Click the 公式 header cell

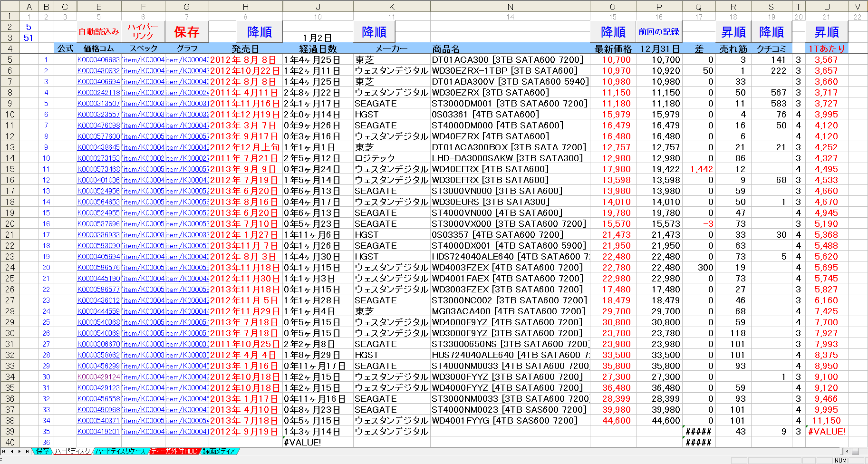pos(65,48)
